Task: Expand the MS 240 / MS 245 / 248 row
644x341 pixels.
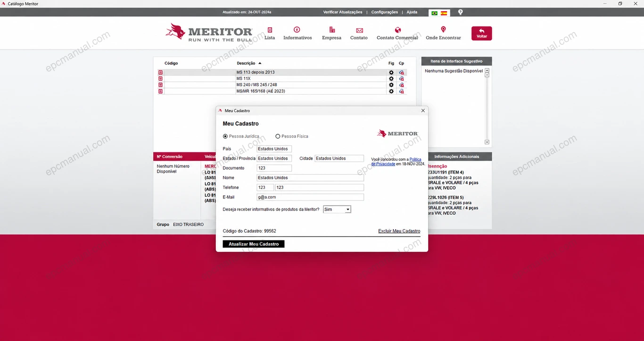Action: pyautogui.click(x=160, y=85)
